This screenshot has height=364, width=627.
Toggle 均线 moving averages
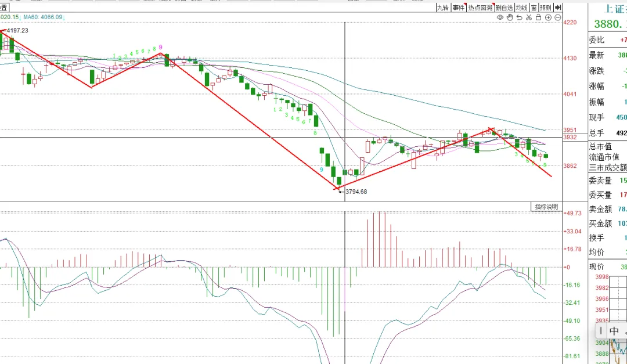521,7
